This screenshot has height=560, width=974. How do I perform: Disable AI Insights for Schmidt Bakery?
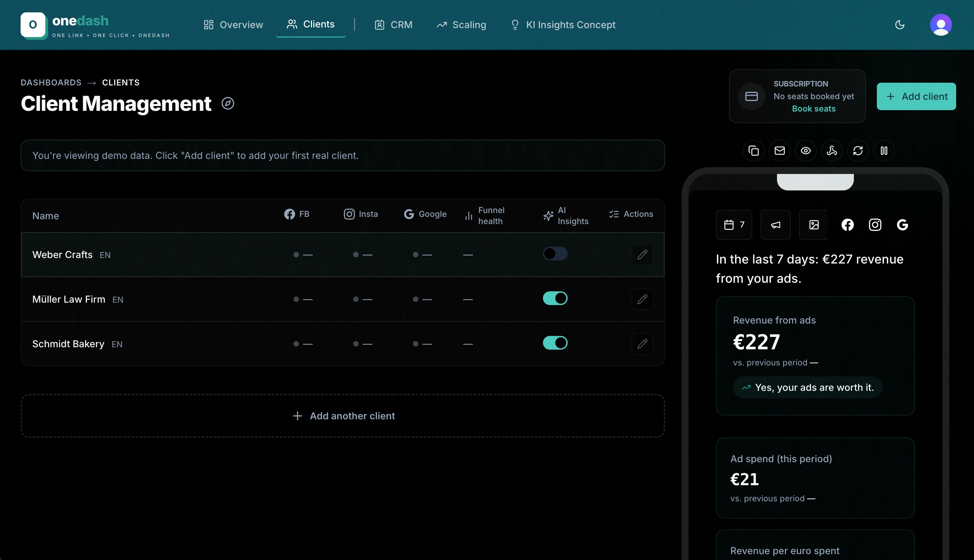click(555, 343)
